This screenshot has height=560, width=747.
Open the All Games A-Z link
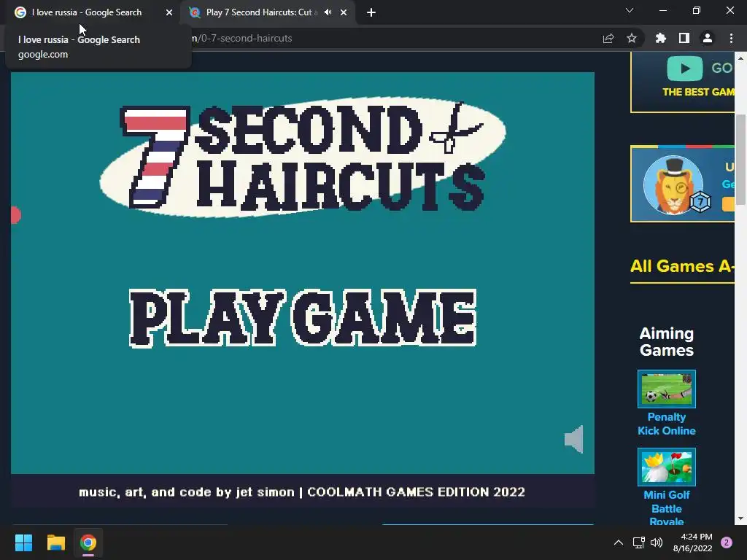click(x=682, y=266)
